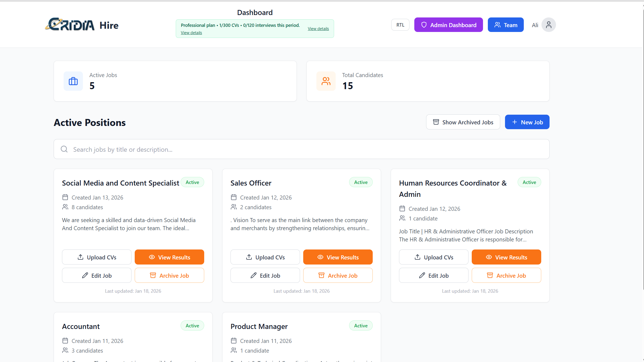Open the user avatar next to Ali
Image resolution: width=644 pixels, height=362 pixels.
click(x=548, y=24)
